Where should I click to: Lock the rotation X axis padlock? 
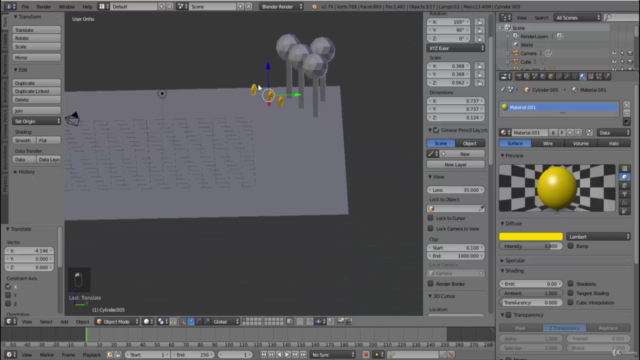[x=480, y=22]
